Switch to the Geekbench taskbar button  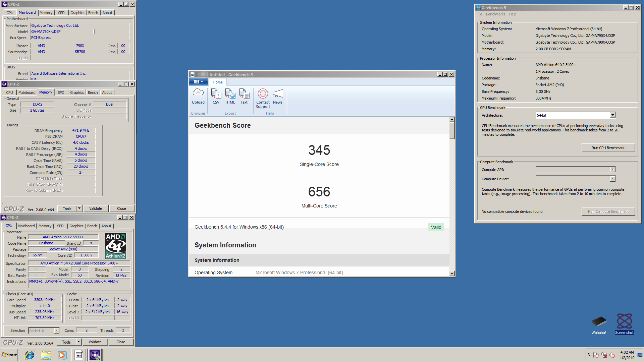[79, 355]
